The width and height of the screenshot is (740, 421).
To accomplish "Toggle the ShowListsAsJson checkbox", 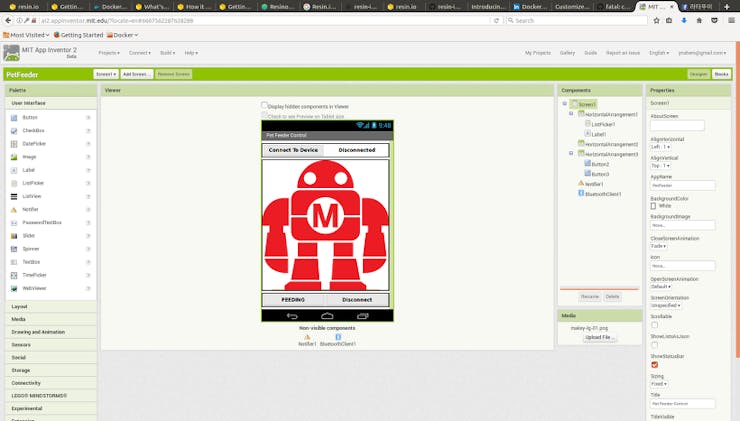I will [654, 345].
